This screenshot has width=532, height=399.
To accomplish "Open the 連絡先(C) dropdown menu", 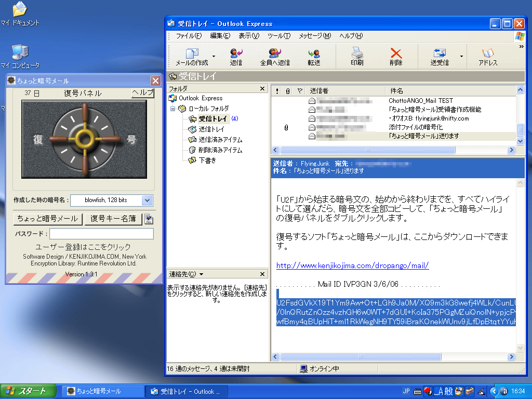I will (187, 274).
